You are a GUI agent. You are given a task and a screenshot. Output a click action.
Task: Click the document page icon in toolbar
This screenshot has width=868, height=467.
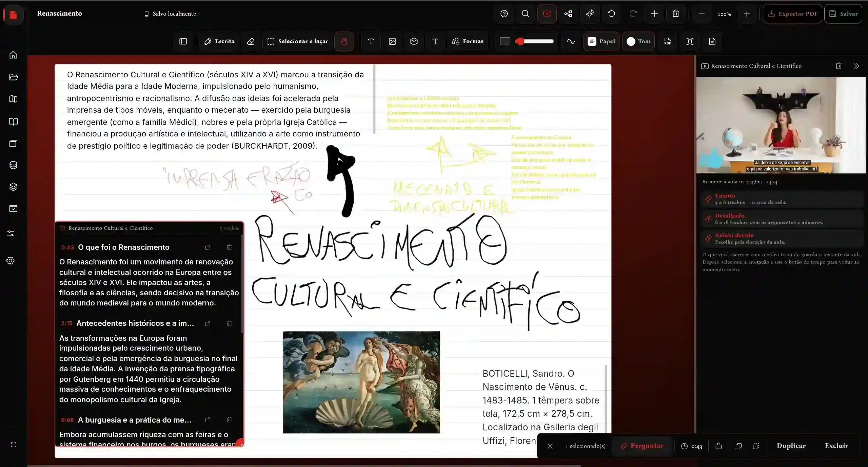712,41
